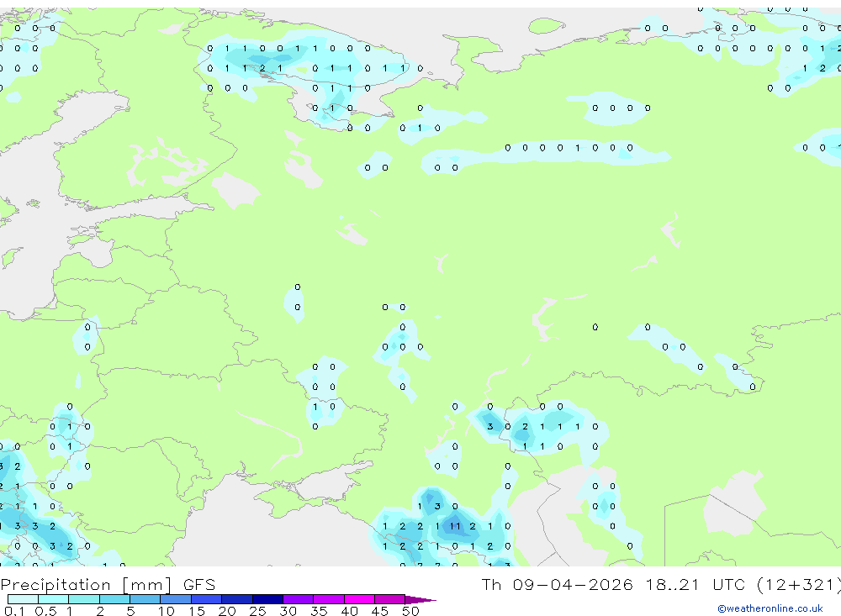841x616 pixels.
Task: Click the '40' legend scale label
Action: click(350, 611)
